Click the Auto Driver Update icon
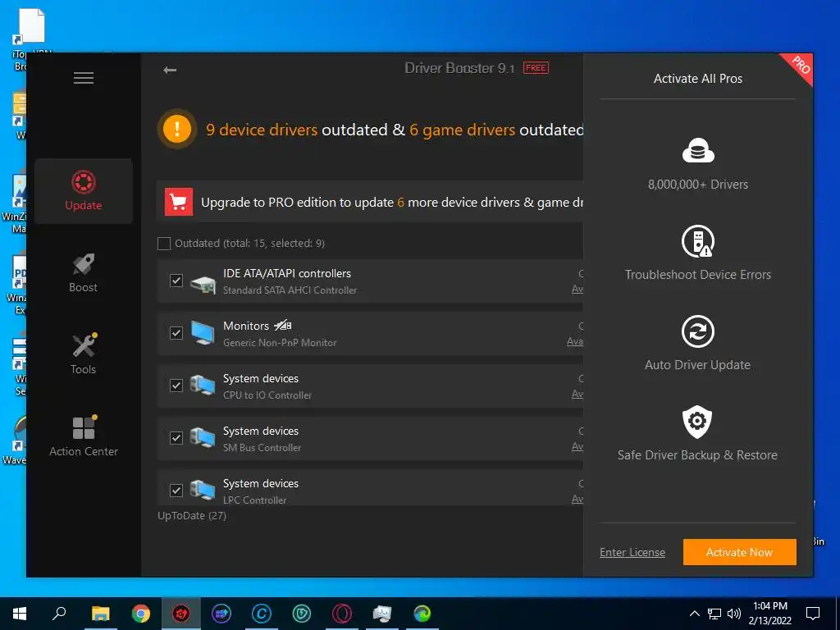The height and width of the screenshot is (630, 840). [698, 331]
